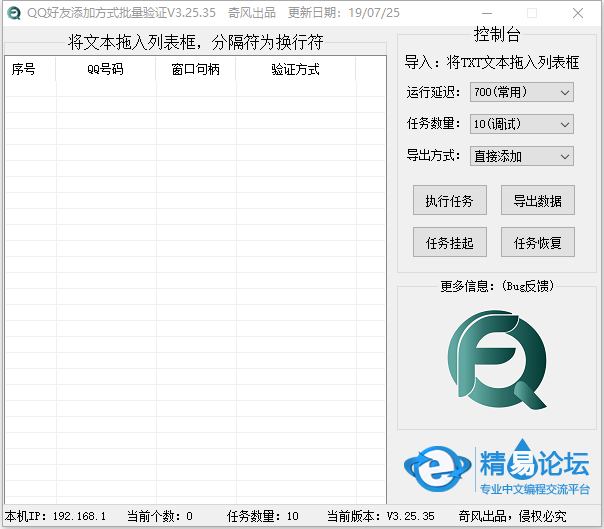Click the 任务挂起 button

(450, 242)
